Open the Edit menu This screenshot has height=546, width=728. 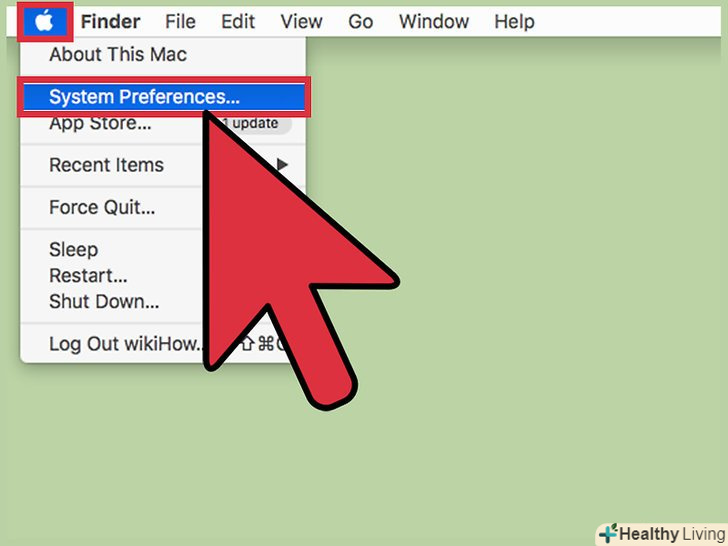tap(238, 22)
